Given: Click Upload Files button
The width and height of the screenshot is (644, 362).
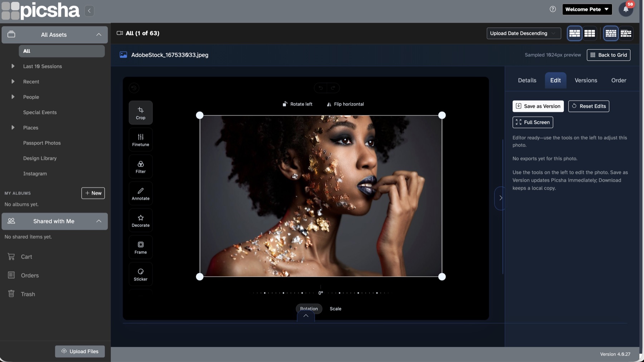Looking at the screenshot, I should (x=80, y=351).
